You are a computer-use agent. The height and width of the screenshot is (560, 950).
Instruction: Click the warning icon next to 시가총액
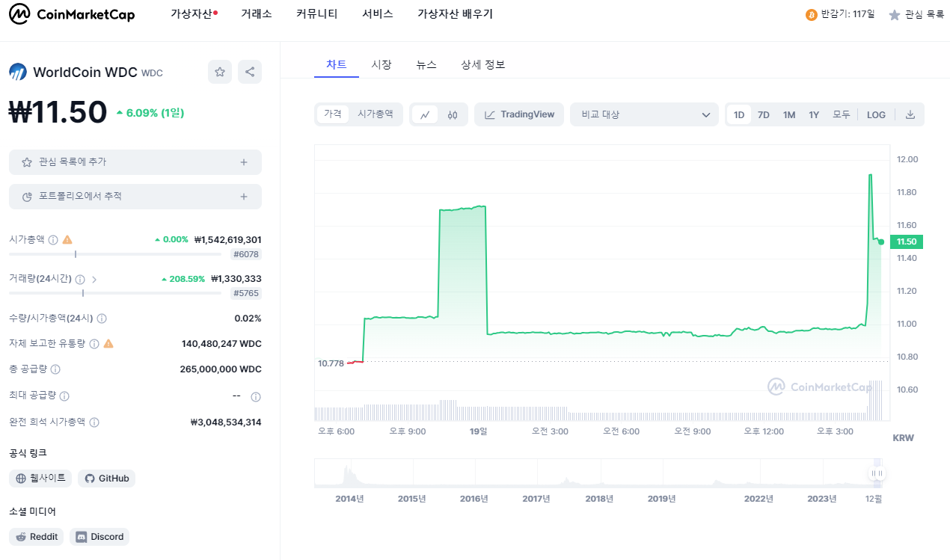pos(67,239)
